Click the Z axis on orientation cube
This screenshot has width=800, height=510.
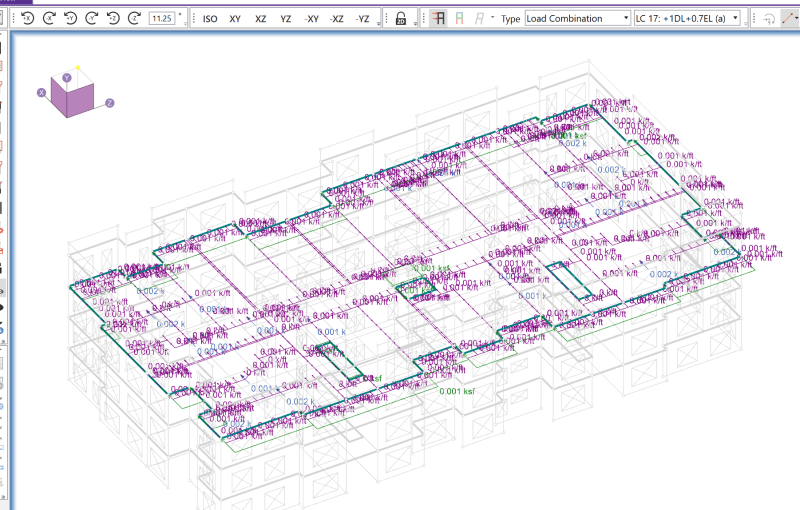(x=110, y=103)
